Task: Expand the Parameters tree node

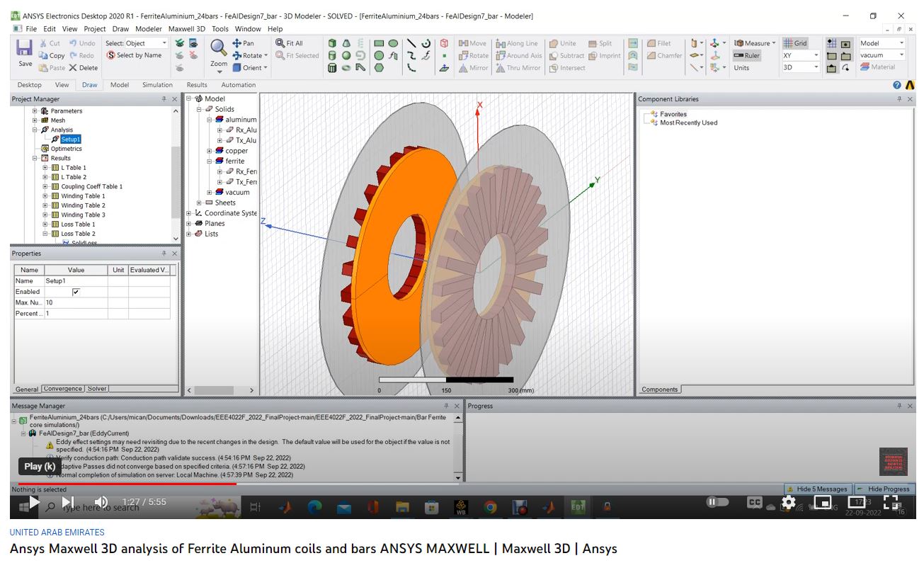Action: coord(34,111)
